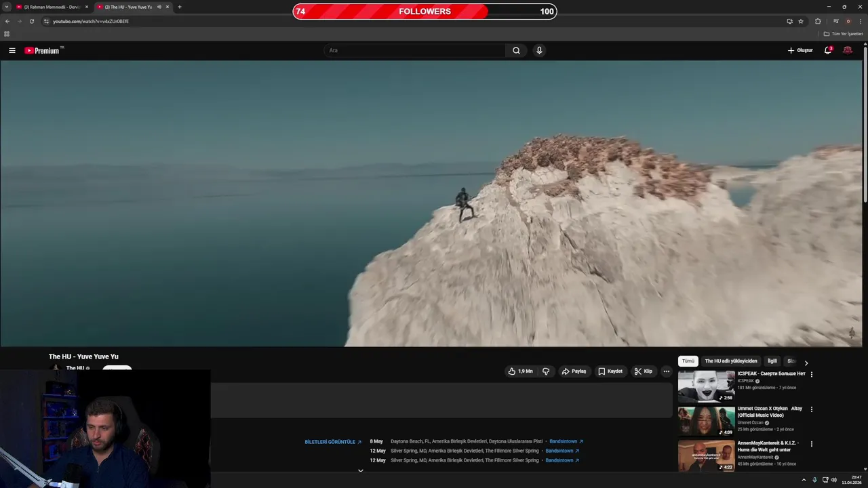Click the install/cast icon in address bar

pyautogui.click(x=789, y=21)
